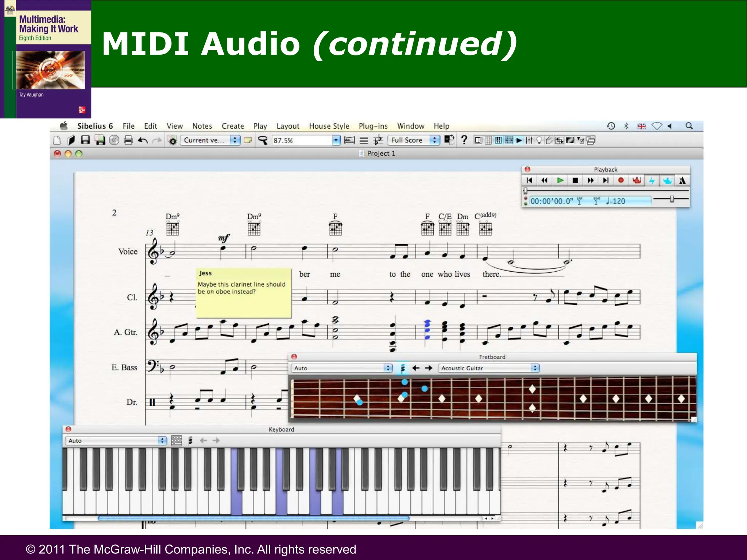747x560 pixels.
Task: Switch to Panorama view icon
Action: click(x=349, y=140)
